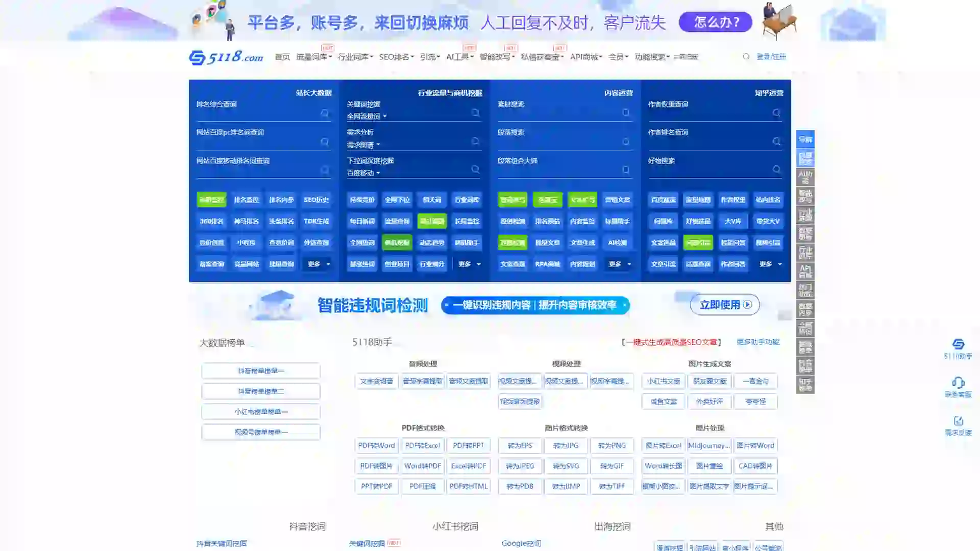This screenshot has width=980, height=551.
Task: Open the AI检测 tool button
Action: click(x=617, y=242)
